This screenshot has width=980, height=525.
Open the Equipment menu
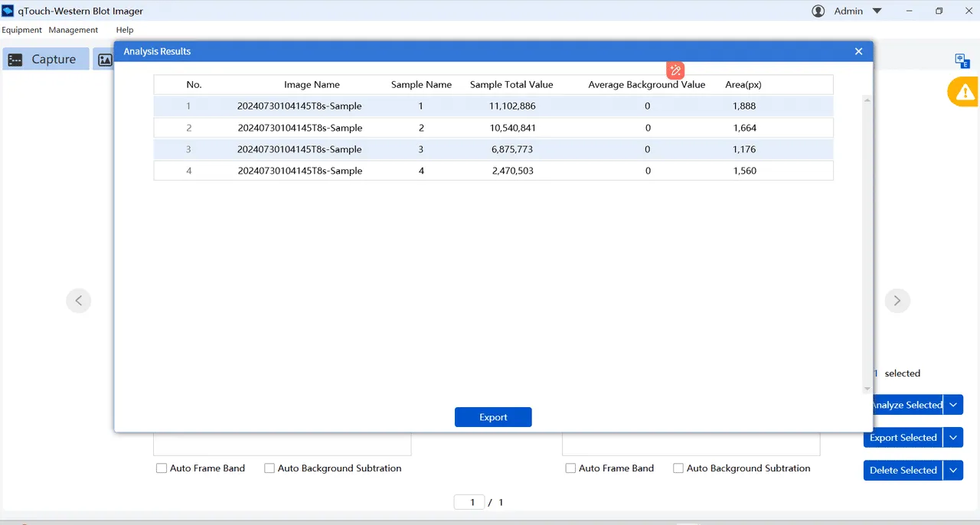[21, 30]
